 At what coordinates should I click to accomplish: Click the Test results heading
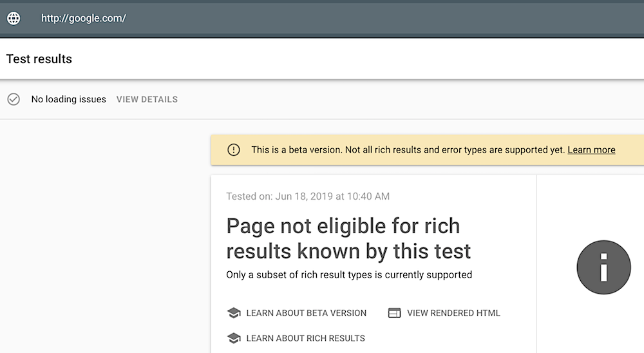(x=39, y=59)
